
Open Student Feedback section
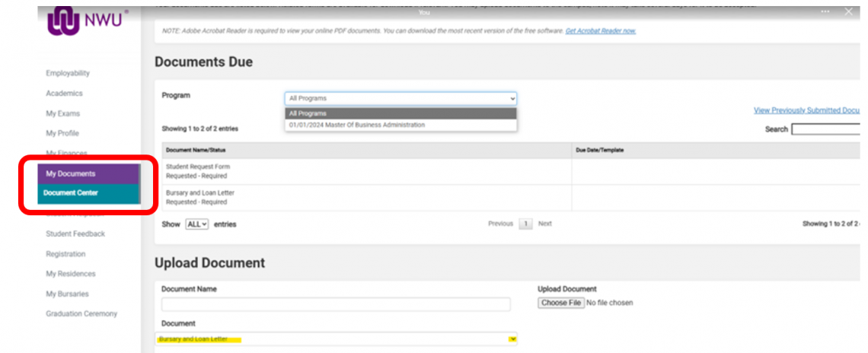click(x=75, y=234)
